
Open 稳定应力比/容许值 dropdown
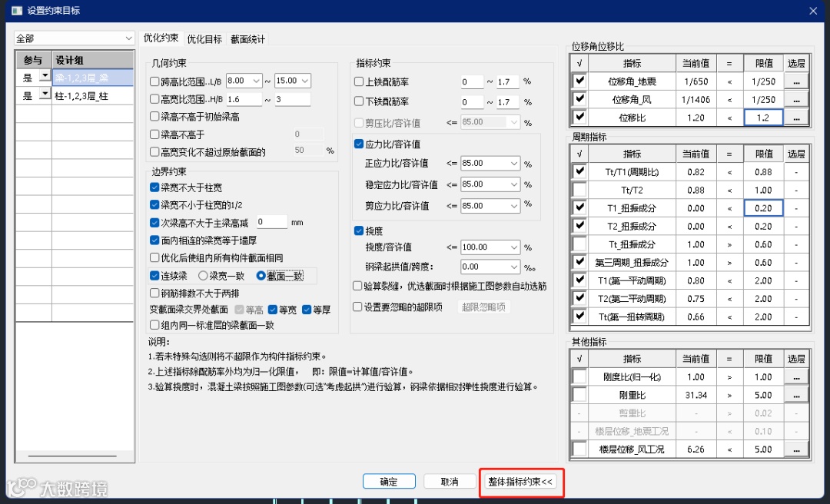(x=490, y=184)
